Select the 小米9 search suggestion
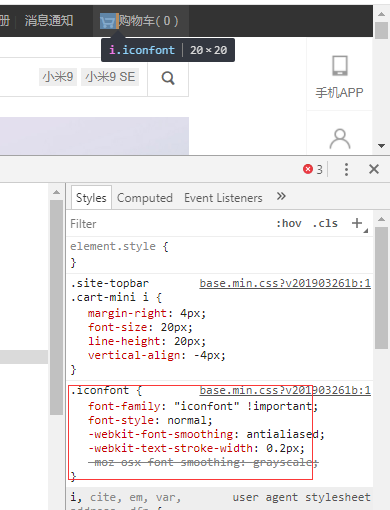390x510 pixels. [x=58, y=77]
